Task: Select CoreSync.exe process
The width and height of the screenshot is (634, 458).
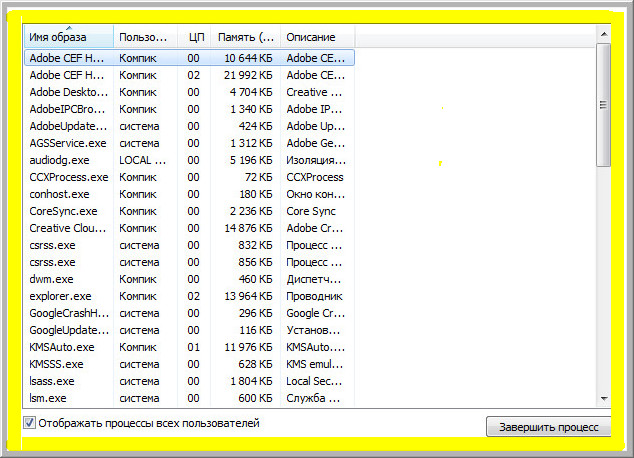Action: click(189, 211)
